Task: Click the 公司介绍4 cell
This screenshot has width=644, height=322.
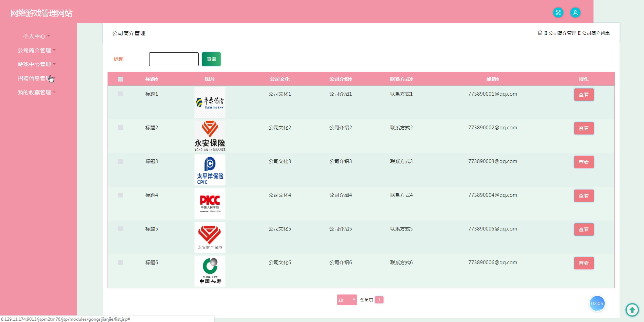Action: click(341, 195)
